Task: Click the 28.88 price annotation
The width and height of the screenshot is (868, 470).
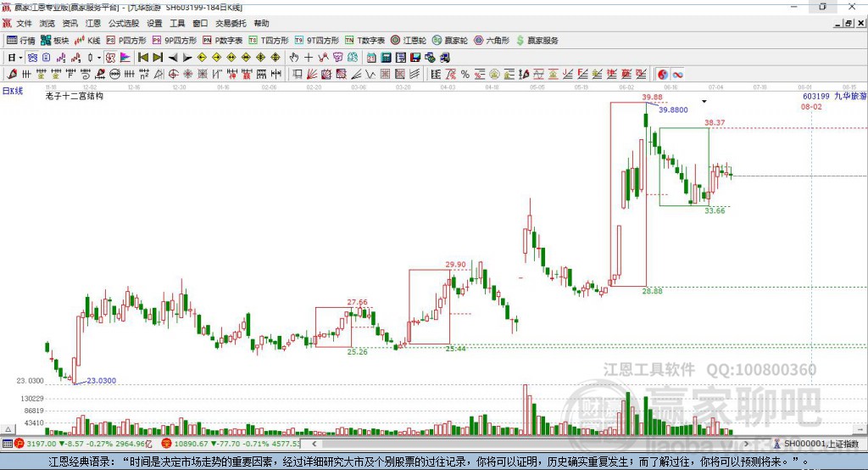Action: click(652, 291)
